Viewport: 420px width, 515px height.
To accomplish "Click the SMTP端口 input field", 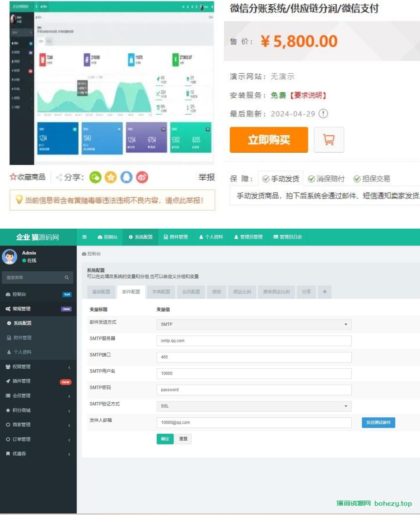I will click(x=254, y=357).
